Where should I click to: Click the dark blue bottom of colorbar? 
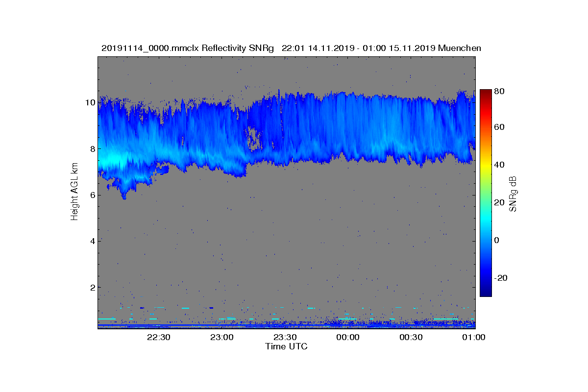[485, 293]
